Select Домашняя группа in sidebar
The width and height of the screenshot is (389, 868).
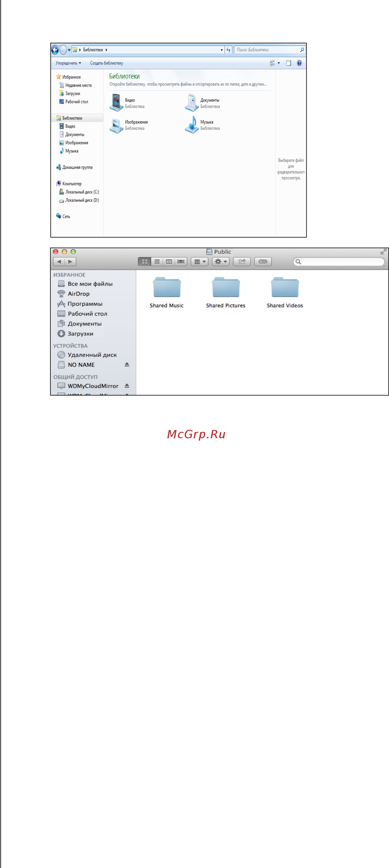pyautogui.click(x=75, y=167)
